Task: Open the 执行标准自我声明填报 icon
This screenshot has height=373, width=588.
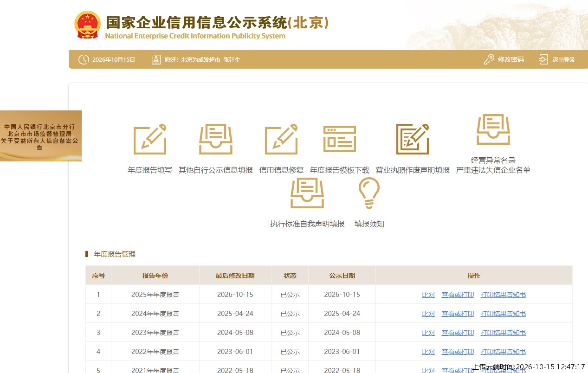Action: (x=307, y=193)
